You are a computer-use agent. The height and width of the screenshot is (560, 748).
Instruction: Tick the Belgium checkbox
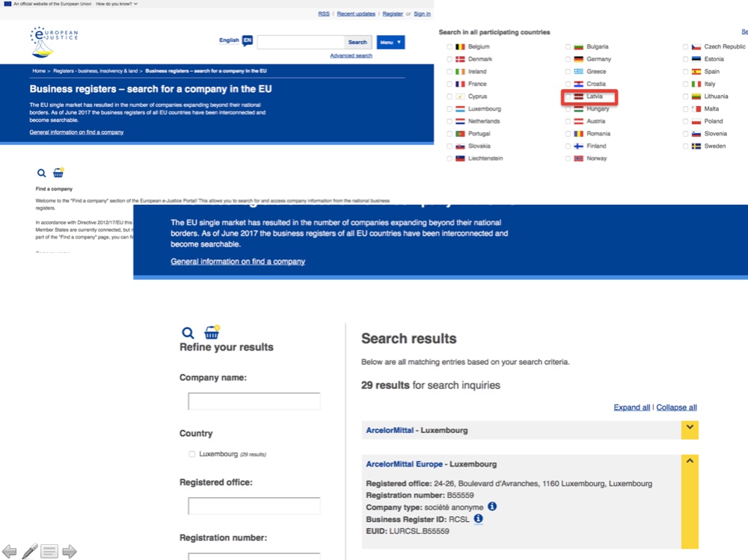[x=450, y=47]
